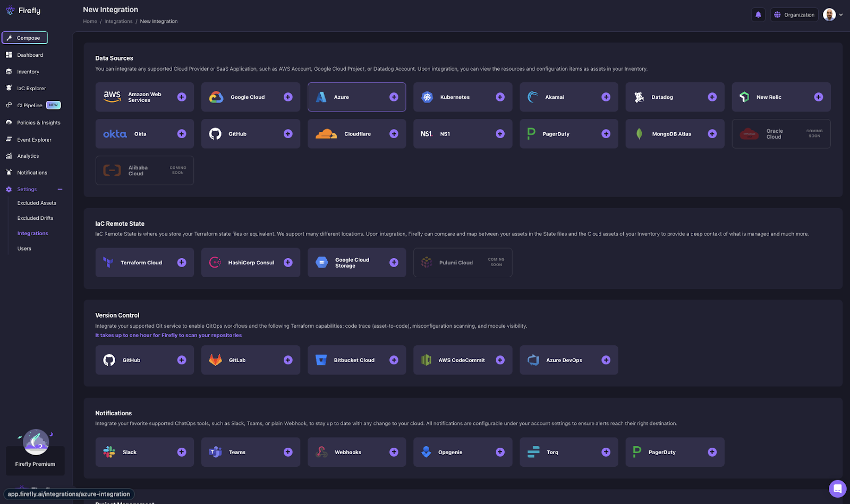Click the Firefly Premium badge
Viewport: 850px width, 504px height.
pos(35,451)
